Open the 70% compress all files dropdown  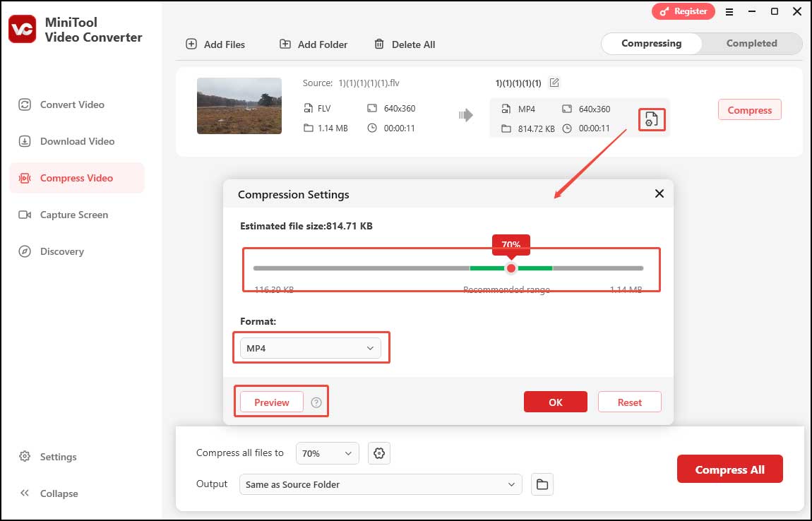click(x=328, y=453)
